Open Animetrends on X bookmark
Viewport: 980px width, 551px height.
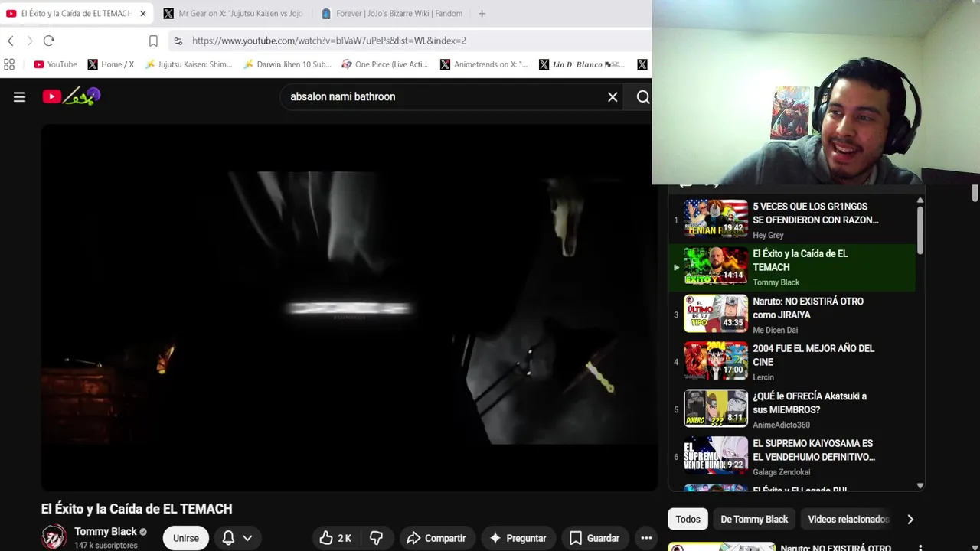tap(484, 64)
